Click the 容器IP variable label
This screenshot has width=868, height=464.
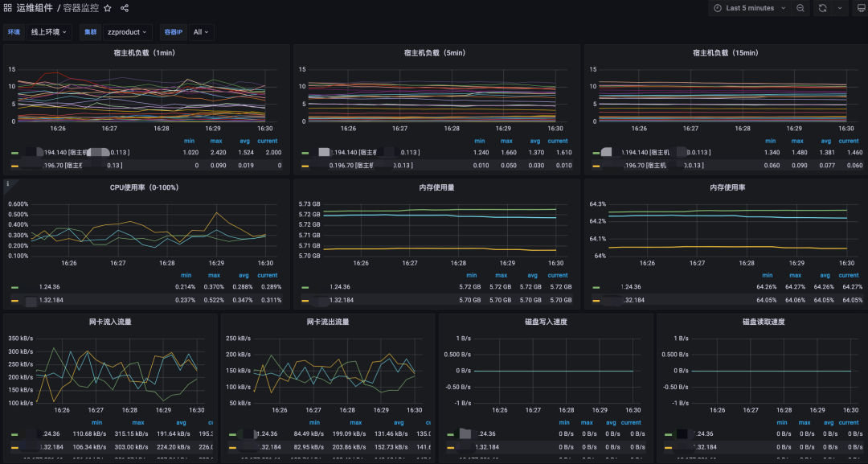[x=174, y=32]
